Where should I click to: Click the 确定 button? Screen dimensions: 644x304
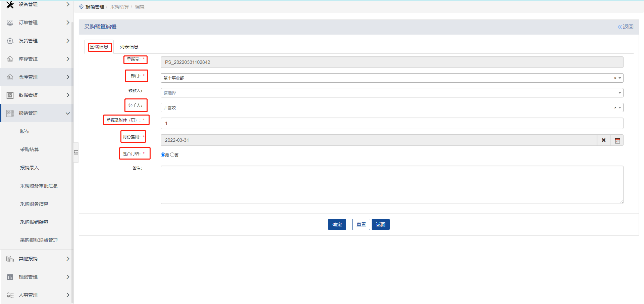point(337,224)
